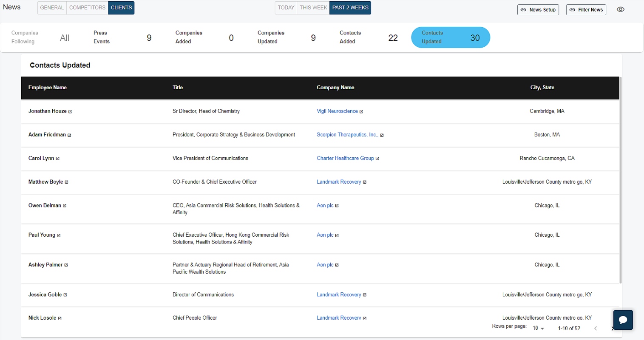The height and width of the screenshot is (340, 644).
Task: Open external icon for Ashley Palmer's Aon plc
Action: (x=337, y=265)
